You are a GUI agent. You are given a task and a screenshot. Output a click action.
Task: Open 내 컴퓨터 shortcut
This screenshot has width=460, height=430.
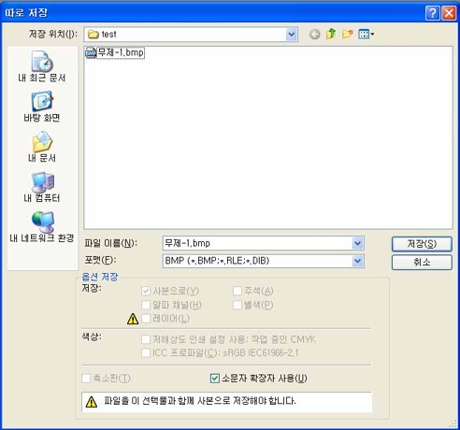tap(42, 187)
